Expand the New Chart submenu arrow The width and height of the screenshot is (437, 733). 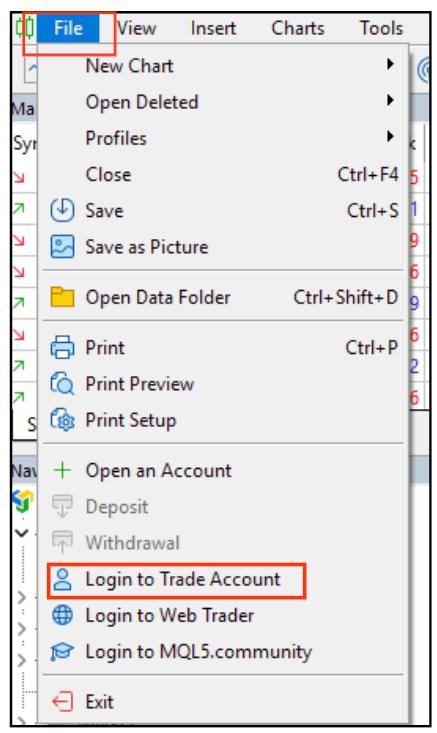point(390,64)
